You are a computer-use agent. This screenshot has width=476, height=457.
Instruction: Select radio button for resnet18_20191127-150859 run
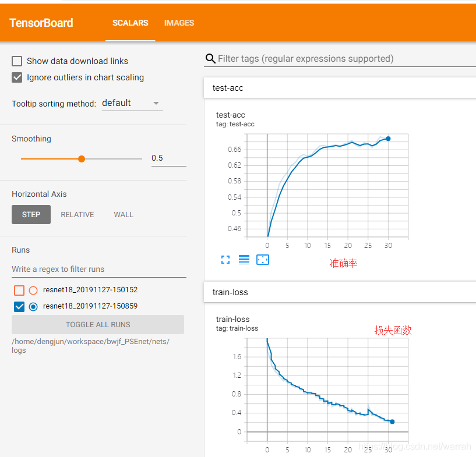(33, 307)
